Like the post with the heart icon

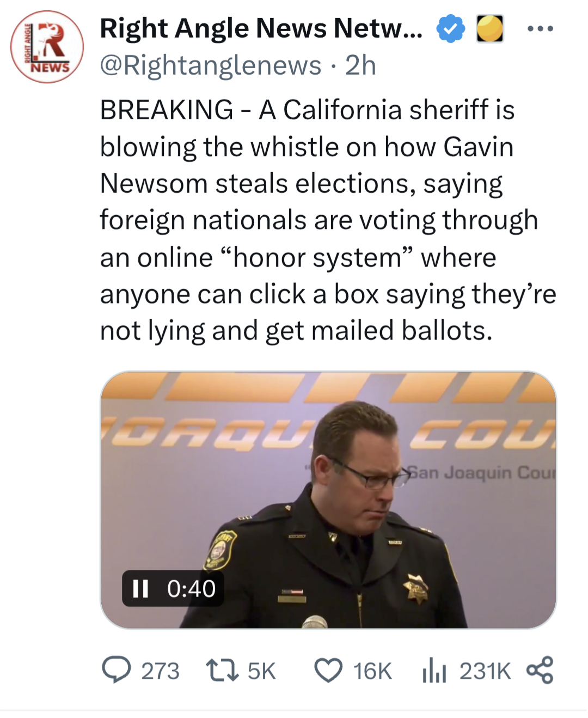click(x=328, y=671)
